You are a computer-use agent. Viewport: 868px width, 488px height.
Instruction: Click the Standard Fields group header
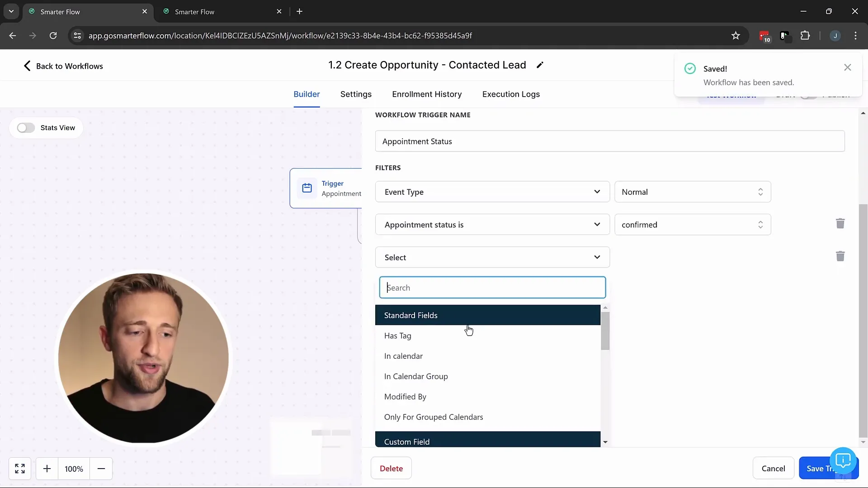click(488, 315)
